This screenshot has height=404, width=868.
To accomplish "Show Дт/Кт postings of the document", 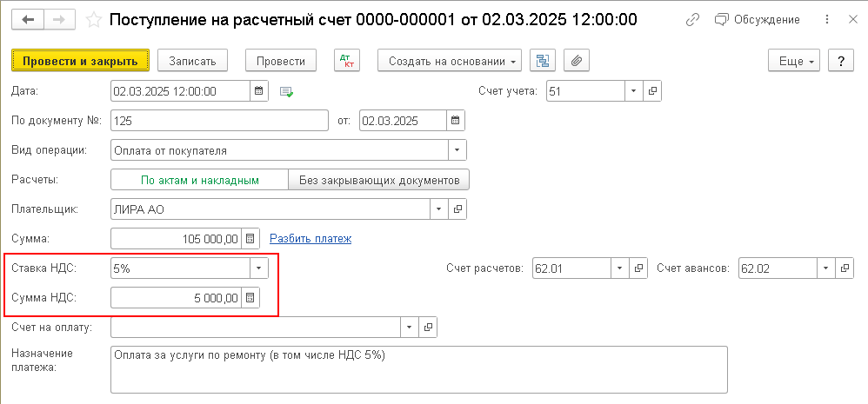I will click(x=347, y=61).
